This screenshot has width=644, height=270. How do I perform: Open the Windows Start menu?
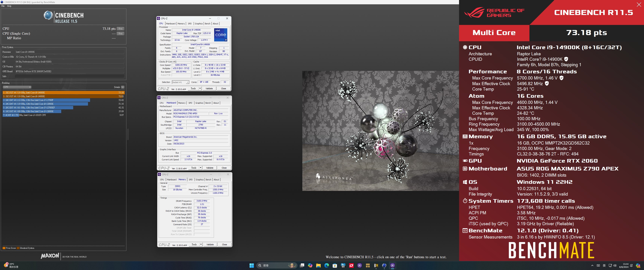(251, 265)
